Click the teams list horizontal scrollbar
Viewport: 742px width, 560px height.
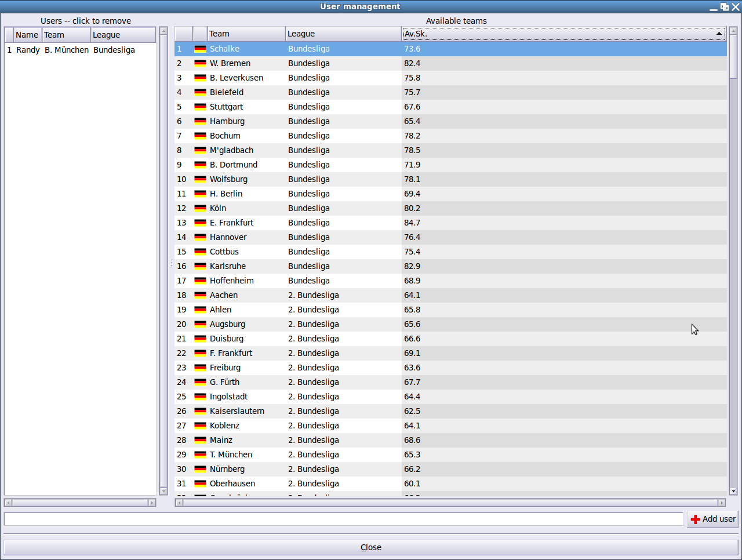(450, 503)
